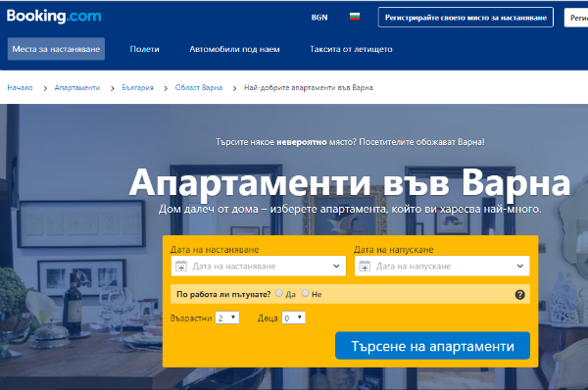Select Да for business travel
Screen dimensions: 588x390
point(279,293)
